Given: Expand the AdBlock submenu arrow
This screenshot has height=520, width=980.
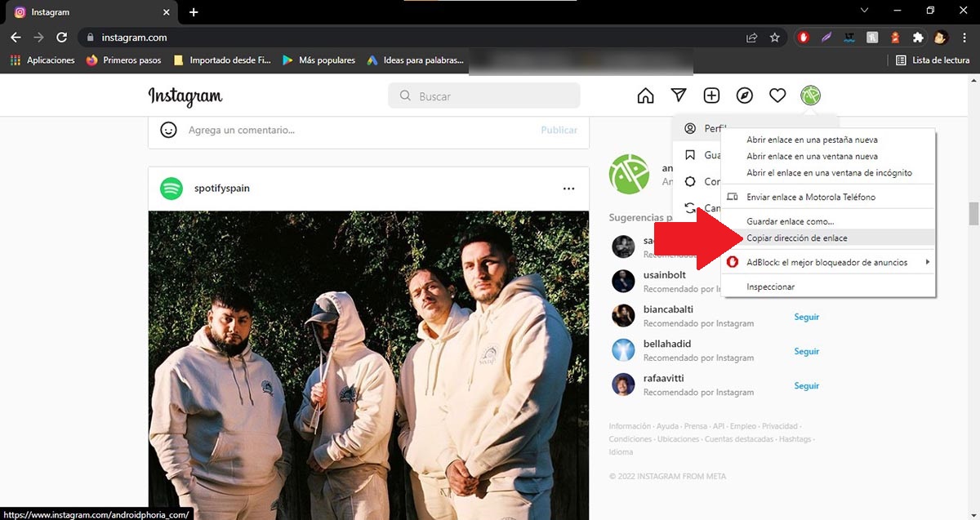Looking at the screenshot, I should [x=927, y=262].
